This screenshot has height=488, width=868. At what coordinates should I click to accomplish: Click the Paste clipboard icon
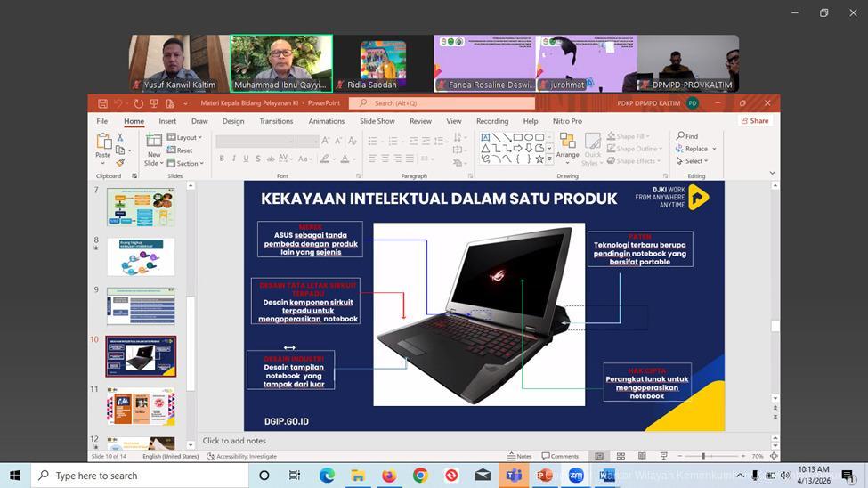coord(103,142)
